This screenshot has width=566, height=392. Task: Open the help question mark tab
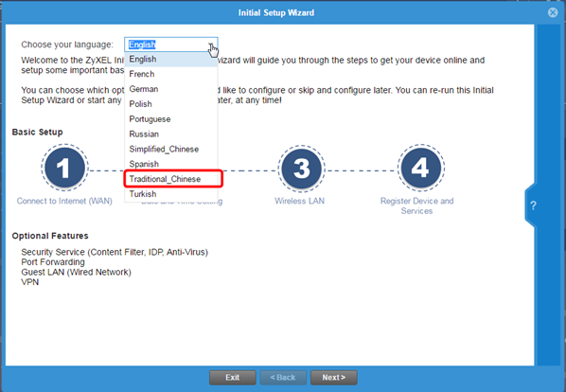(x=533, y=205)
